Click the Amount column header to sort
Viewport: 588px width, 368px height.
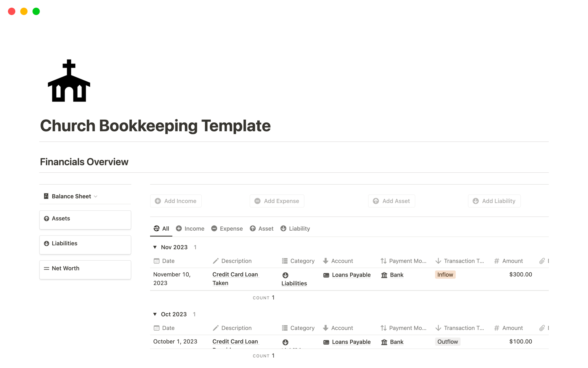[x=512, y=261]
